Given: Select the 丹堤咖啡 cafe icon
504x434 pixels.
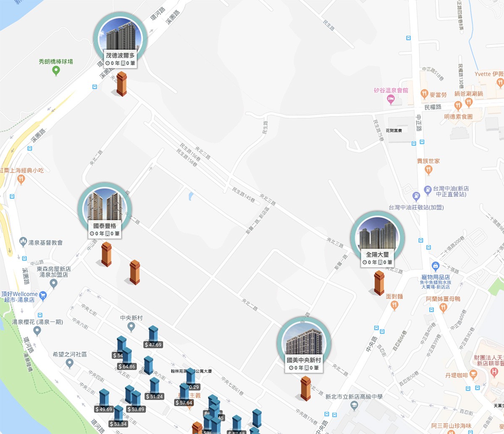Looking at the screenshot, I should coord(473,375).
